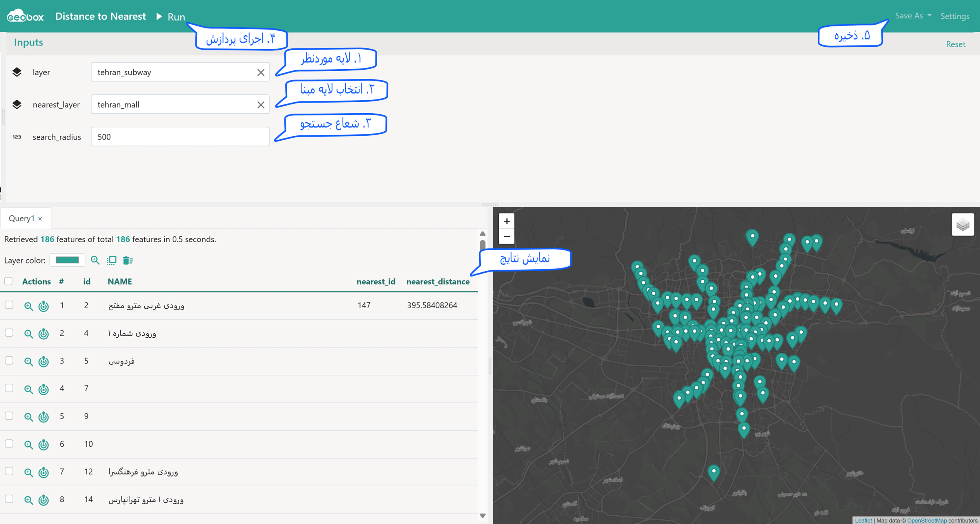The width and height of the screenshot is (980, 524).
Task: Click the flash feature icon in row 4
Action: click(x=44, y=389)
